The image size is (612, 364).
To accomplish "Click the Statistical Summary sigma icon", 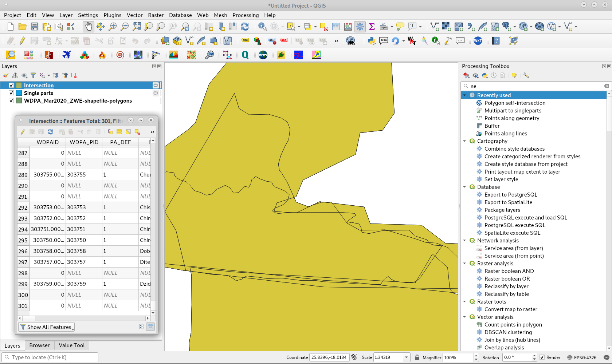I will pyautogui.click(x=372, y=27).
